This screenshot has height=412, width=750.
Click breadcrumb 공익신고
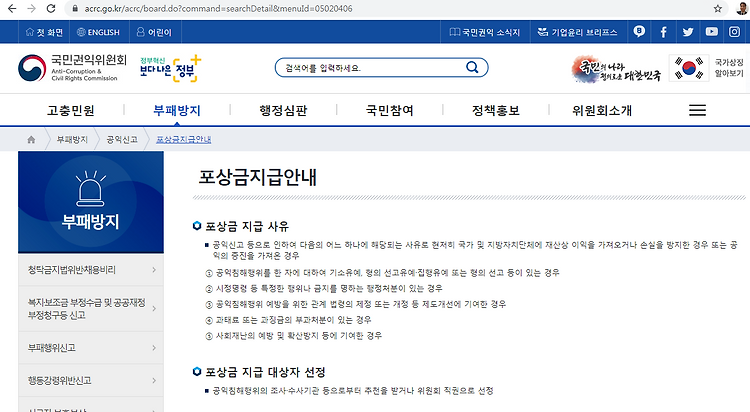122,139
